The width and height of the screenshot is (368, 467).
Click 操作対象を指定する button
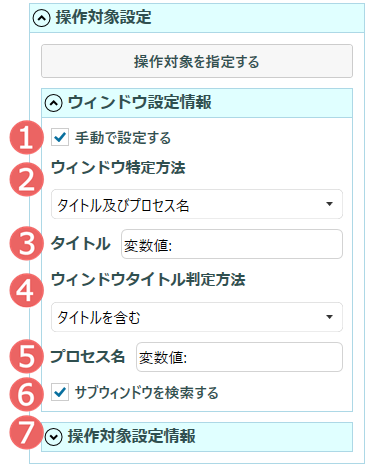197,61
